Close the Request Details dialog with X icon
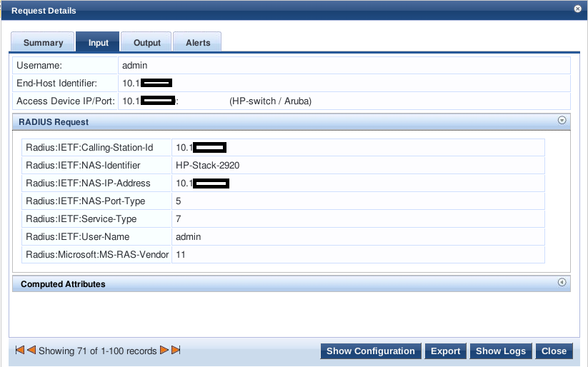Screen dimensions: 588x367 [577, 9]
